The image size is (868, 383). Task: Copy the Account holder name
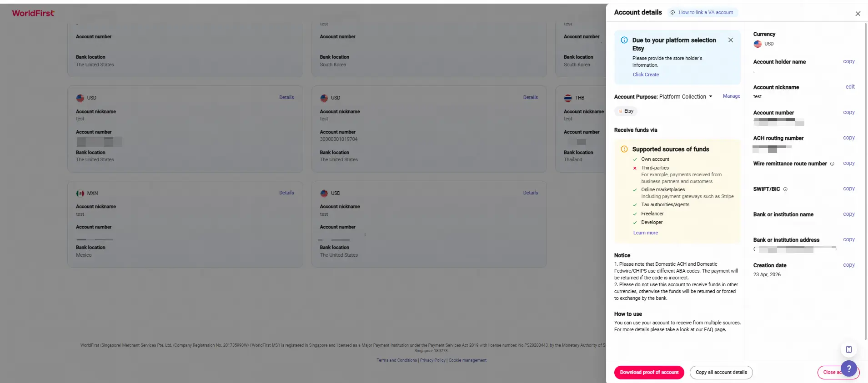click(848, 61)
